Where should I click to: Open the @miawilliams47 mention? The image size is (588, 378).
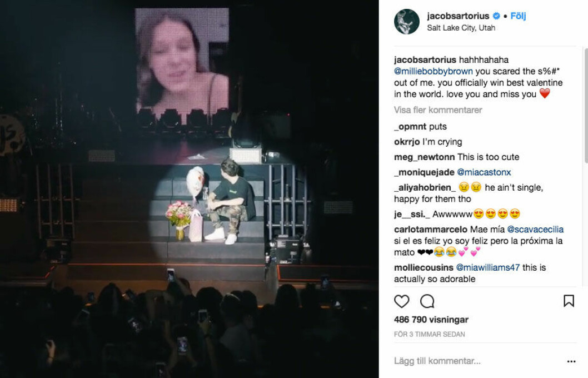click(487, 267)
